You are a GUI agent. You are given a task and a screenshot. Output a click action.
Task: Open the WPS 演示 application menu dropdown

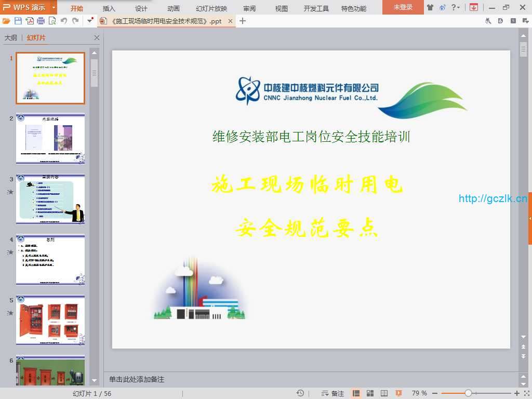54,7
